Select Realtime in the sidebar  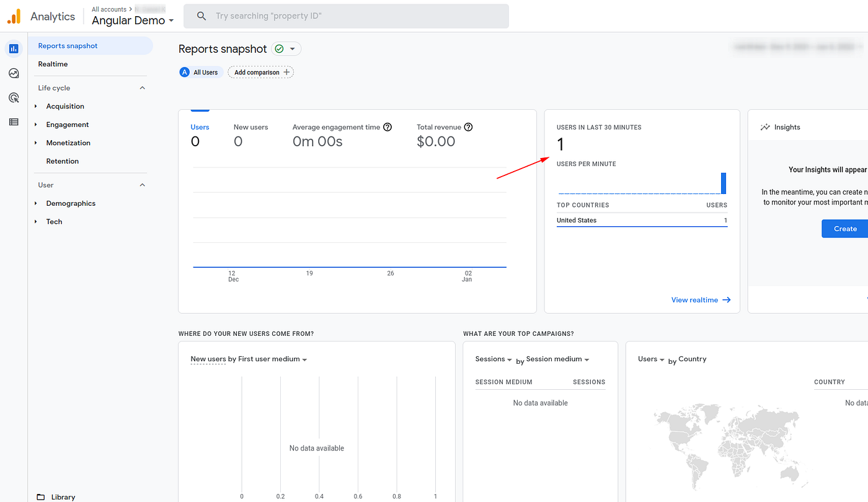click(53, 64)
